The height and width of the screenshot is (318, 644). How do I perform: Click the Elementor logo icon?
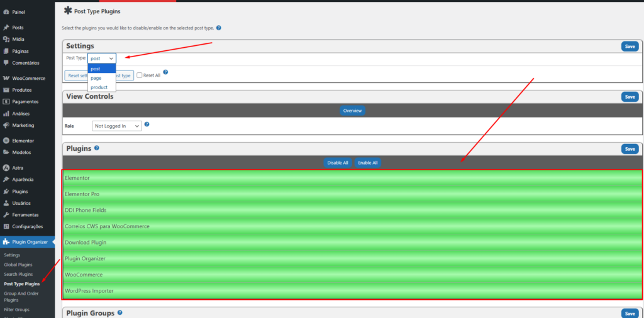[x=6, y=141]
